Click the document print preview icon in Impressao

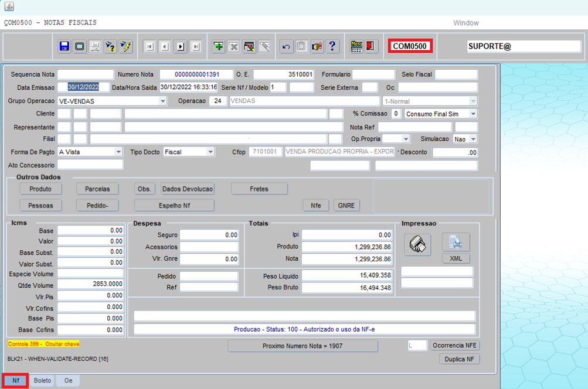pos(456,241)
